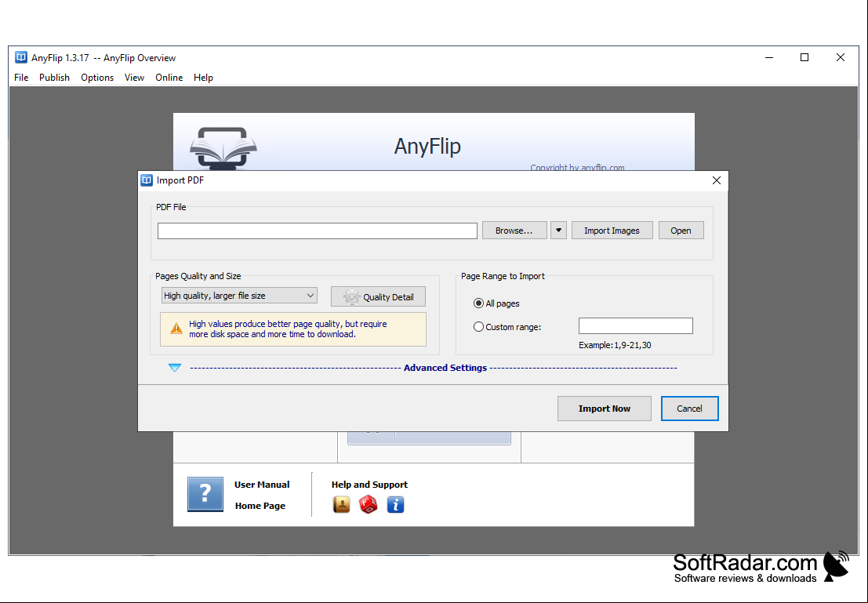The width and height of the screenshot is (868, 603).
Task: Open the Help menu
Action: 203,78
